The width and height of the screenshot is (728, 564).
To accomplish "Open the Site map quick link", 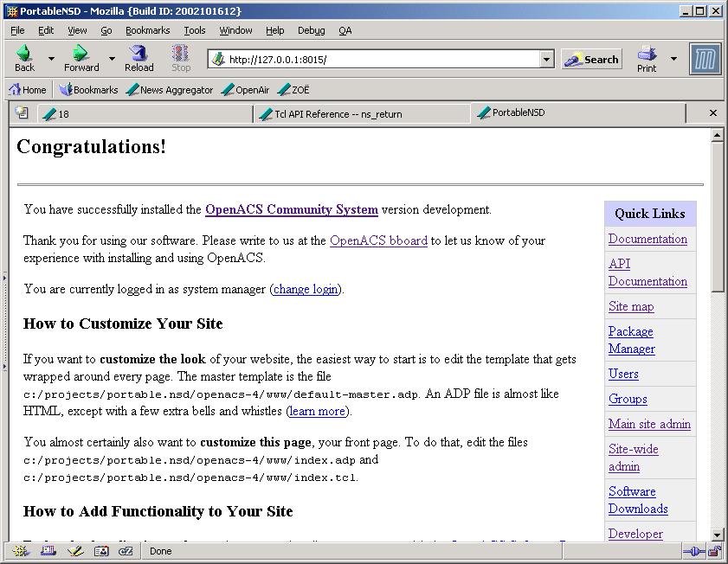I will 631,306.
